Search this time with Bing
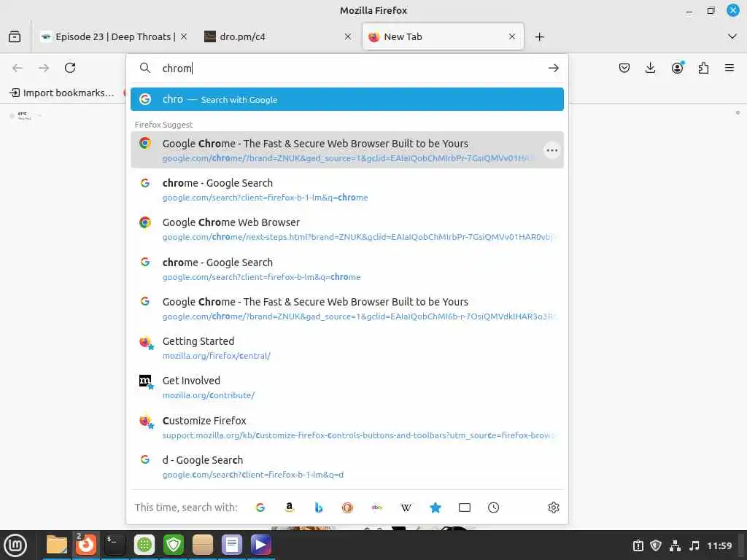Screen dimensions: 747x560 pyautogui.click(x=319, y=507)
